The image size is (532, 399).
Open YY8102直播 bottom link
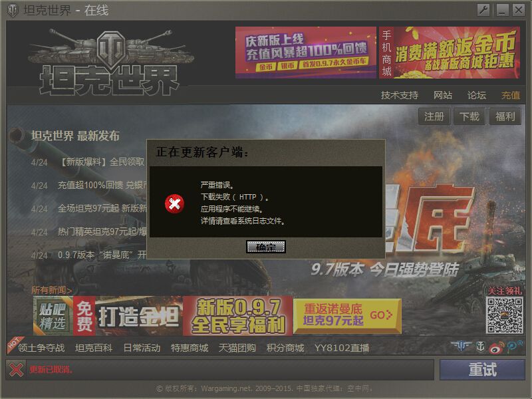coord(342,348)
